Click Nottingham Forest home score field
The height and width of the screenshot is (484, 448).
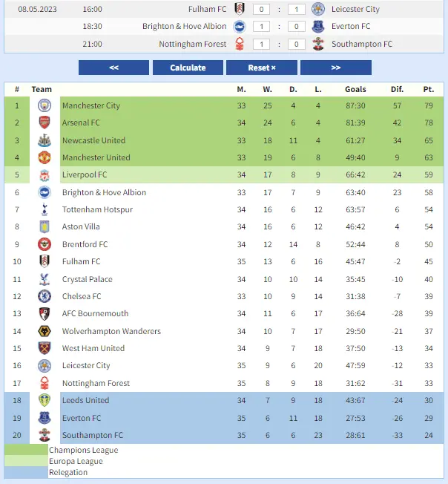[261, 44]
